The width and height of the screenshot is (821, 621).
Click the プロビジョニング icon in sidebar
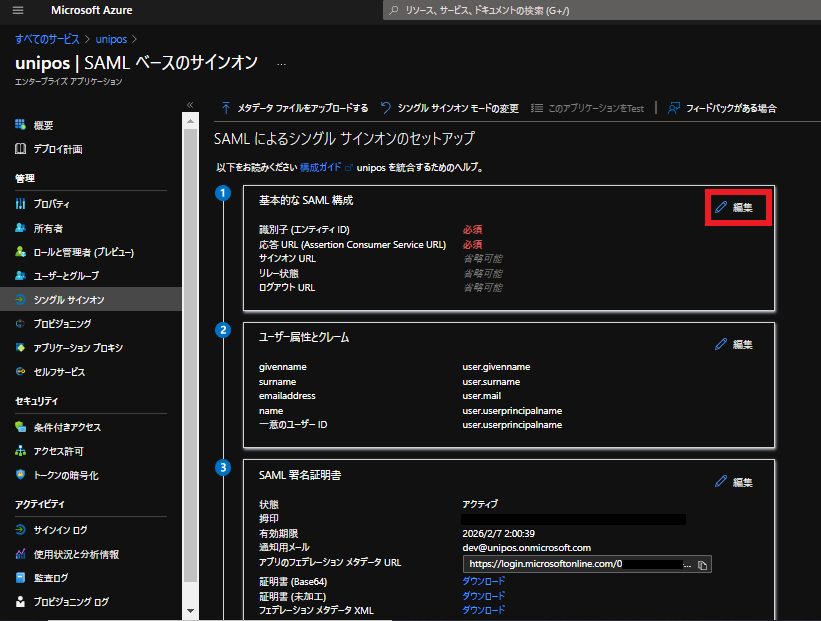coord(20,324)
